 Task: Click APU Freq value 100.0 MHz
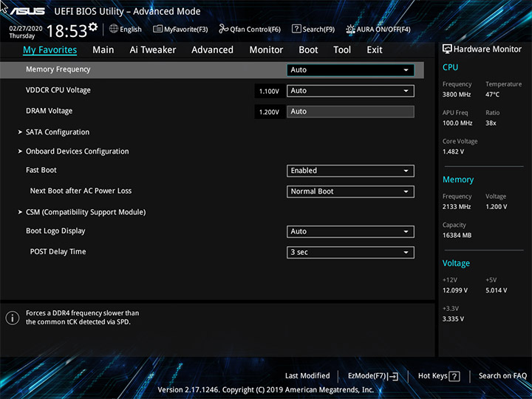click(457, 123)
